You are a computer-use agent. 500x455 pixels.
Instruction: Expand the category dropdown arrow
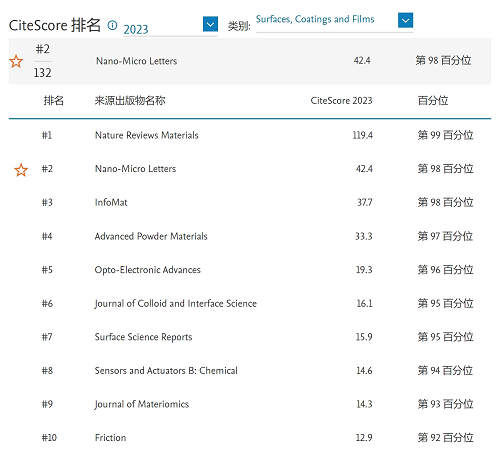pyautogui.click(x=405, y=20)
